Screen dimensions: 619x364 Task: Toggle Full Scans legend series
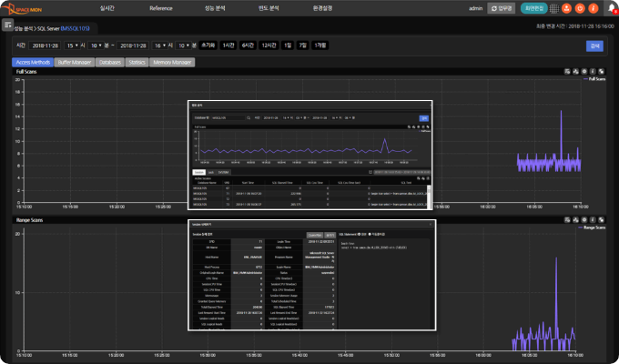[594, 79]
